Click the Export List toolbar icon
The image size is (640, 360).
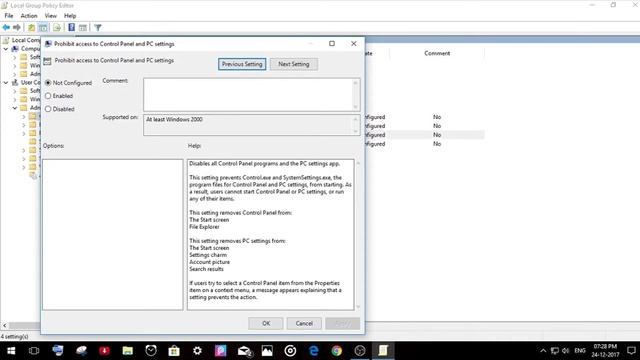click(57, 27)
